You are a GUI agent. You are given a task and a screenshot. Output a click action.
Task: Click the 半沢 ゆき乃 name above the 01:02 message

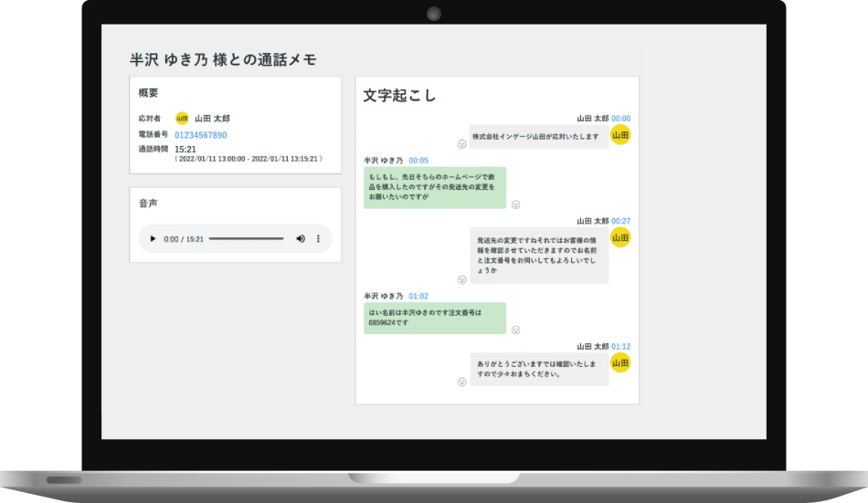click(x=384, y=296)
